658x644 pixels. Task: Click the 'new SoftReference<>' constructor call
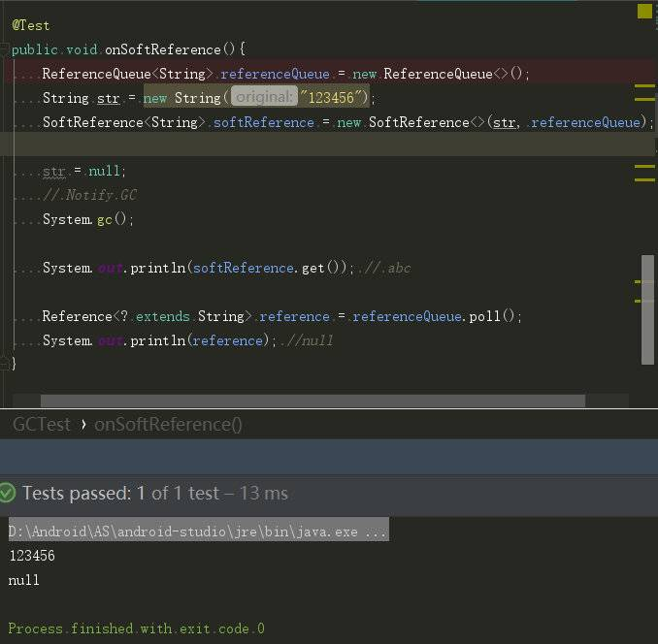[411, 122]
